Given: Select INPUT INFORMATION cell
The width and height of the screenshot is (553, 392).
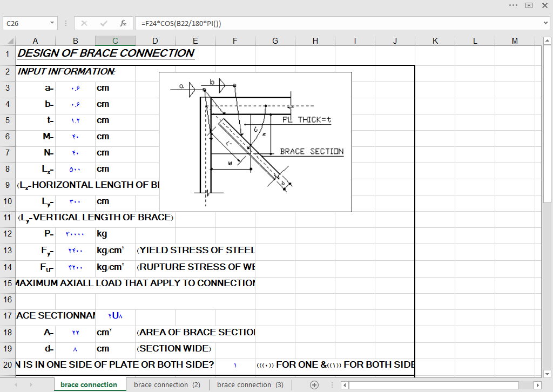Looking at the screenshot, I should pos(66,72).
